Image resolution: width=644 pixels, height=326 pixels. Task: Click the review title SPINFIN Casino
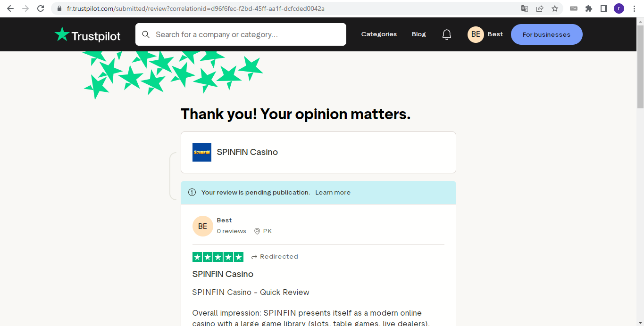point(223,274)
